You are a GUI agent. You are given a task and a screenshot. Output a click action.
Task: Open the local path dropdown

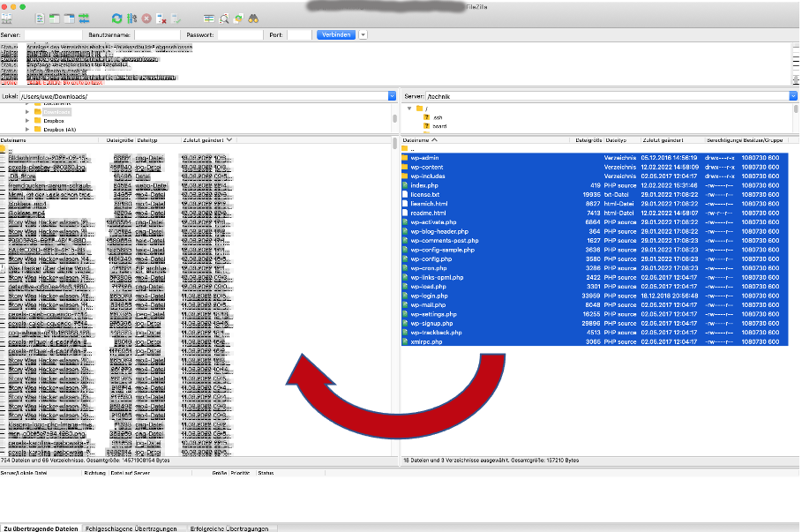click(390, 95)
